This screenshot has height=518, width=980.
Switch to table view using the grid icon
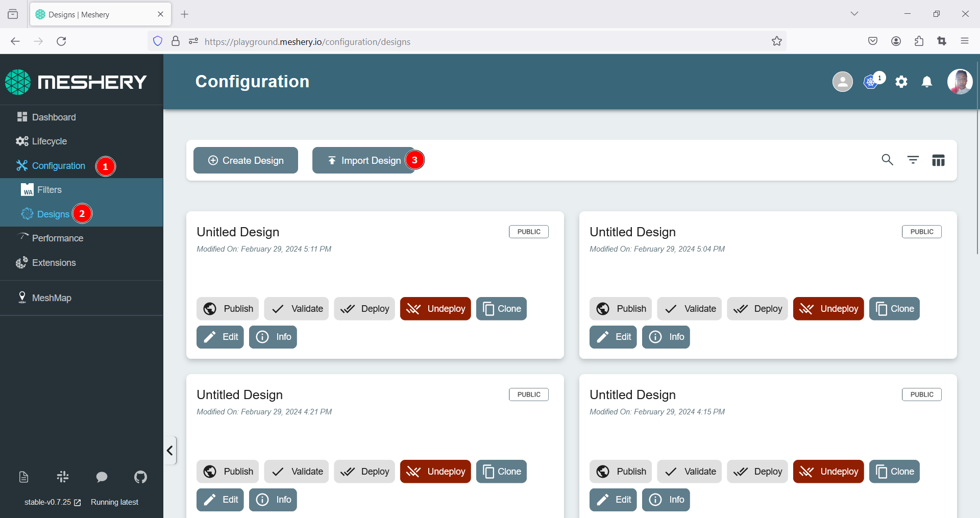[939, 160]
